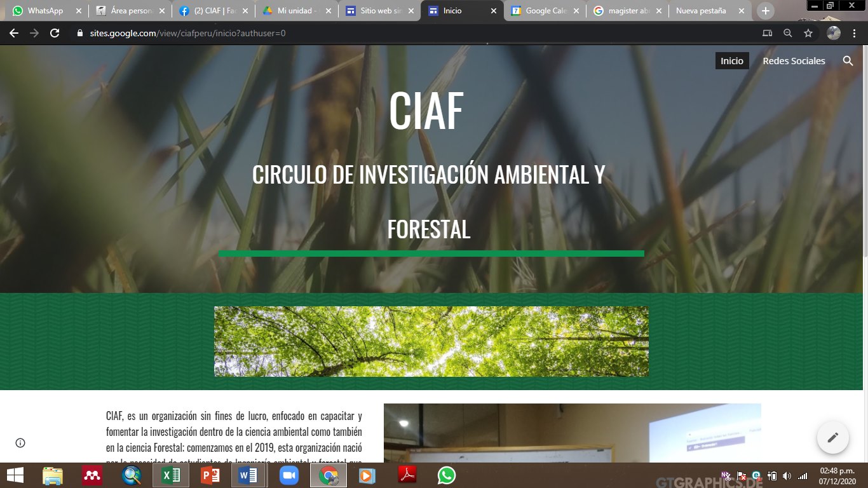This screenshot has height=488, width=868.
Task: Click the CIAF site title heading
Action: (x=426, y=111)
